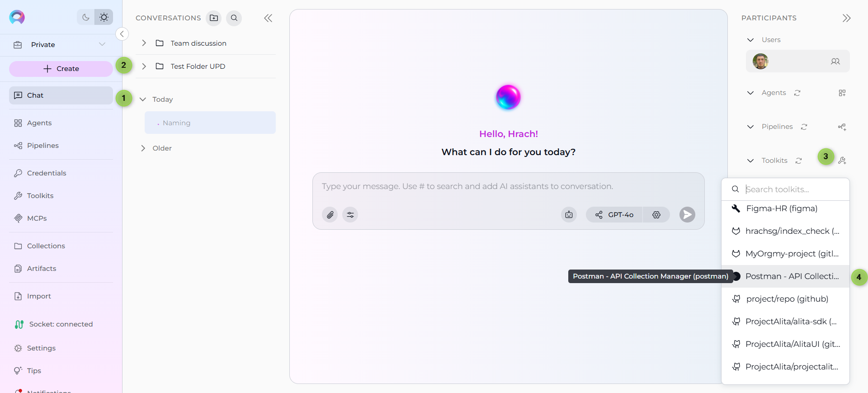The width and height of the screenshot is (868, 393).
Task: Switch to light mode sun toggle
Action: pos(104,18)
